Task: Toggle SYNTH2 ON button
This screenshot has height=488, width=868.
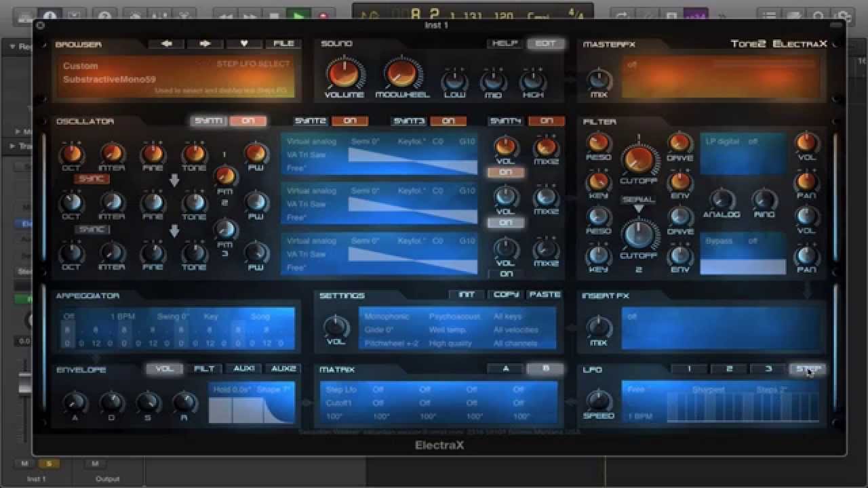Action: (350, 121)
